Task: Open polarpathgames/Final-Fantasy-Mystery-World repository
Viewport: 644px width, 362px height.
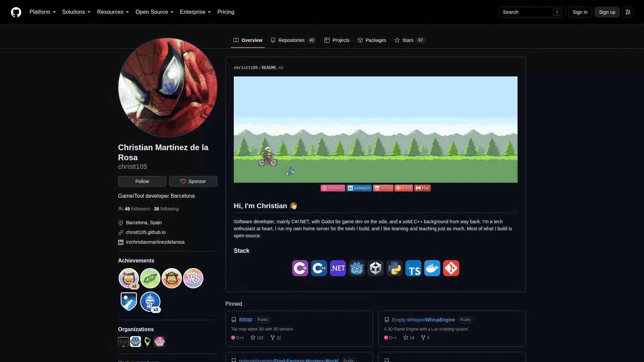Action: pos(288,360)
